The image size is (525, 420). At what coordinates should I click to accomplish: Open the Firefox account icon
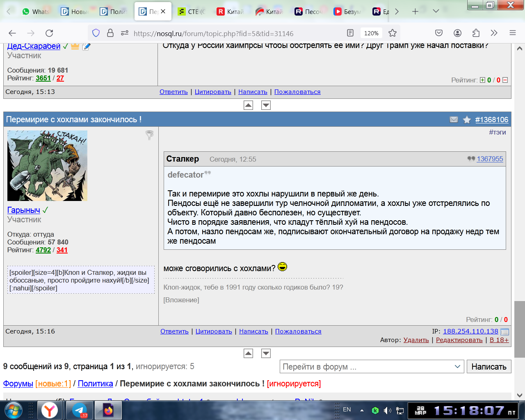457,33
